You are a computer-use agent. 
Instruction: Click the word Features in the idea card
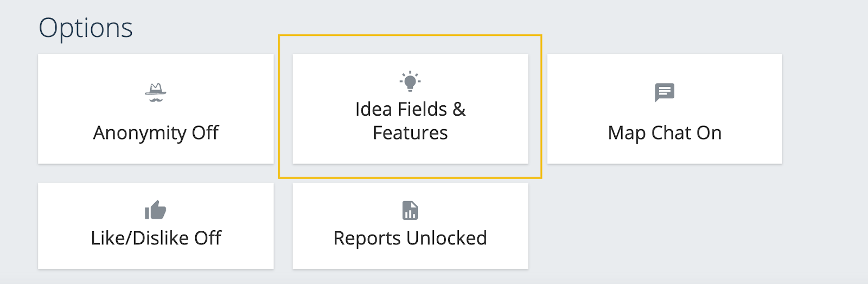[x=410, y=133]
